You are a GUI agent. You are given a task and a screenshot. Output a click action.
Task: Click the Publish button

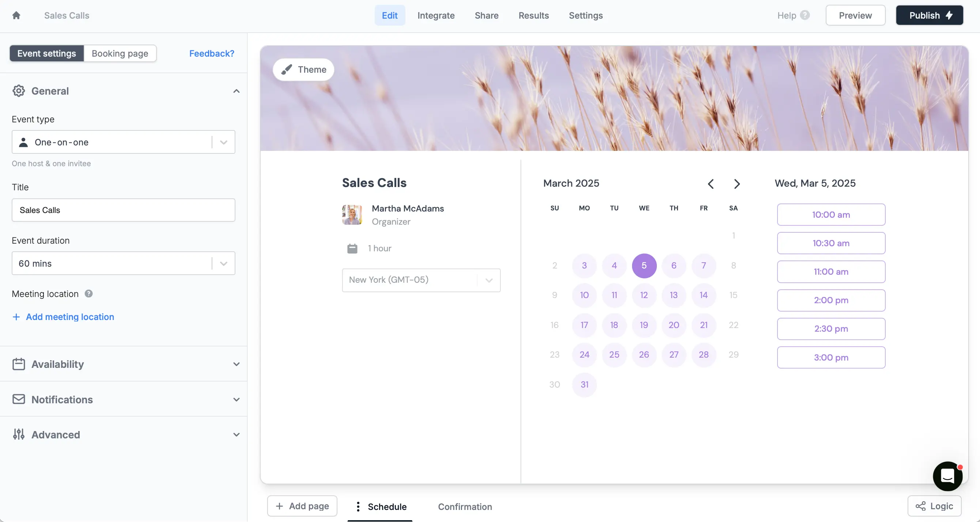pos(929,15)
